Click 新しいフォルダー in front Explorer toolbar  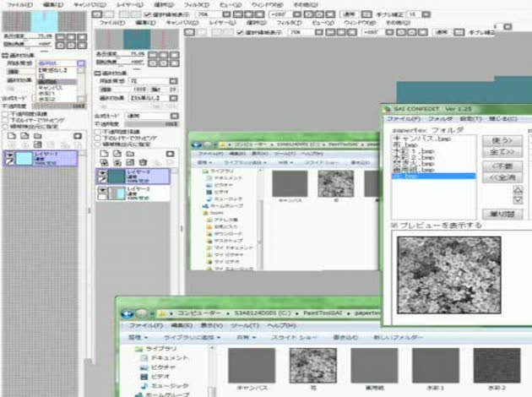point(398,337)
